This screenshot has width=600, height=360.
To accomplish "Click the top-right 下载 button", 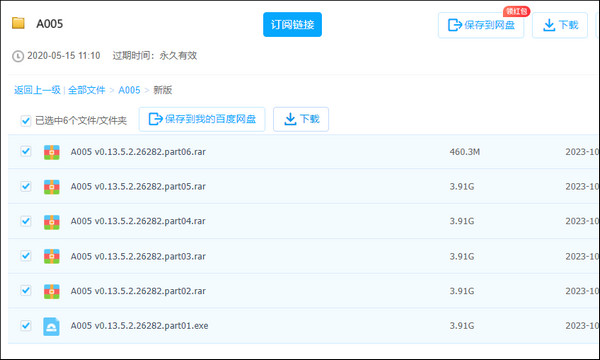I will coord(560,25).
